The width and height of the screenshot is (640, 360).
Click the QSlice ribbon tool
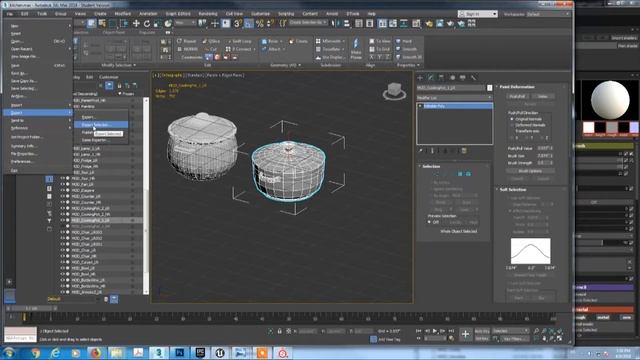click(211, 41)
